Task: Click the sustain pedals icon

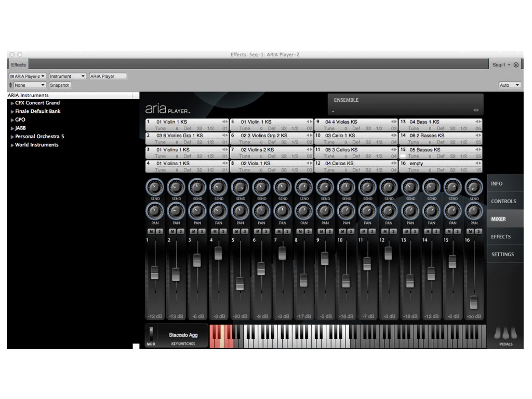Action: point(505,334)
